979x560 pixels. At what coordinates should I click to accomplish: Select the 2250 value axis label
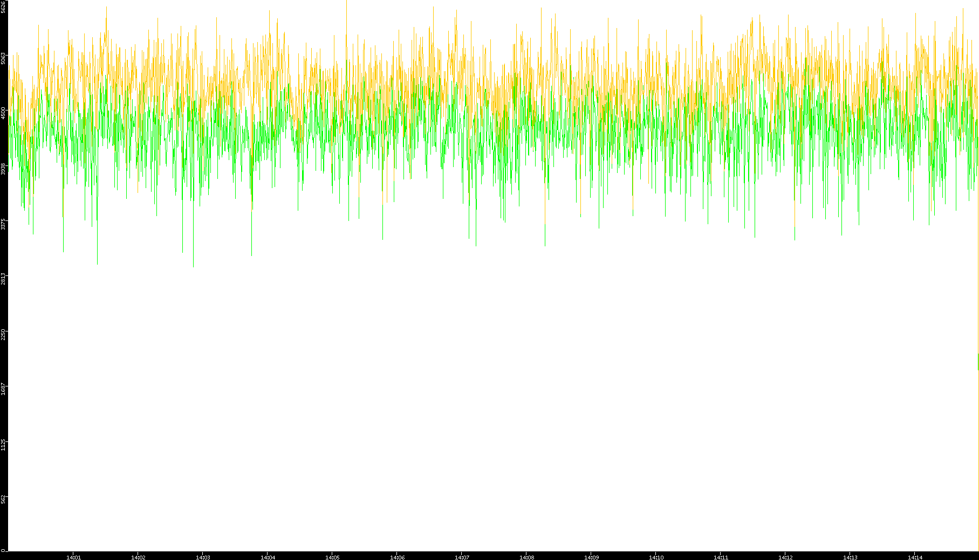click(x=3, y=334)
